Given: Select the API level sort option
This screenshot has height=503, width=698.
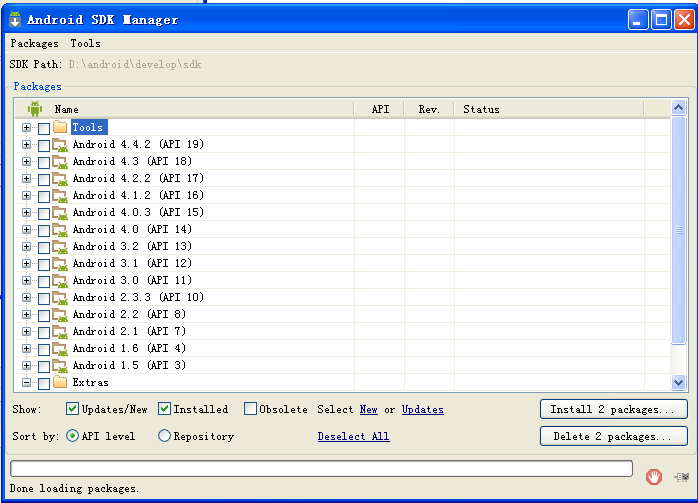Looking at the screenshot, I should pos(72,436).
